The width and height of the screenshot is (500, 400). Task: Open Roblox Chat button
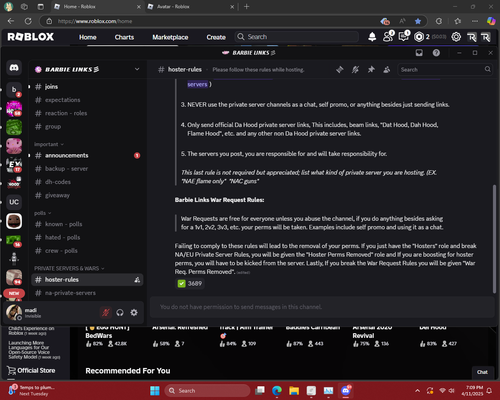[x=482, y=372]
